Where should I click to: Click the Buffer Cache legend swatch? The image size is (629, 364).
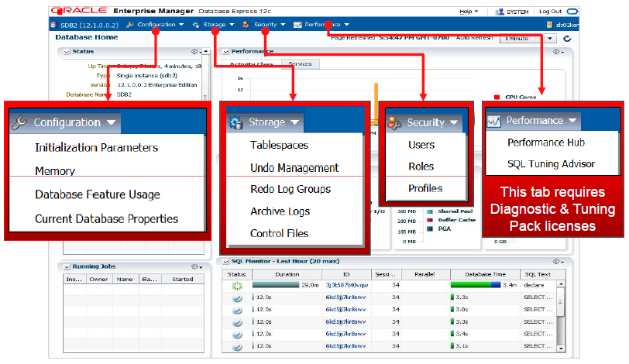pos(430,220)
